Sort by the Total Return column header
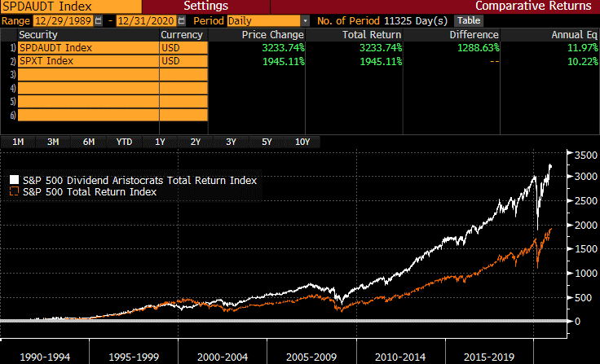 click(372, 35)
